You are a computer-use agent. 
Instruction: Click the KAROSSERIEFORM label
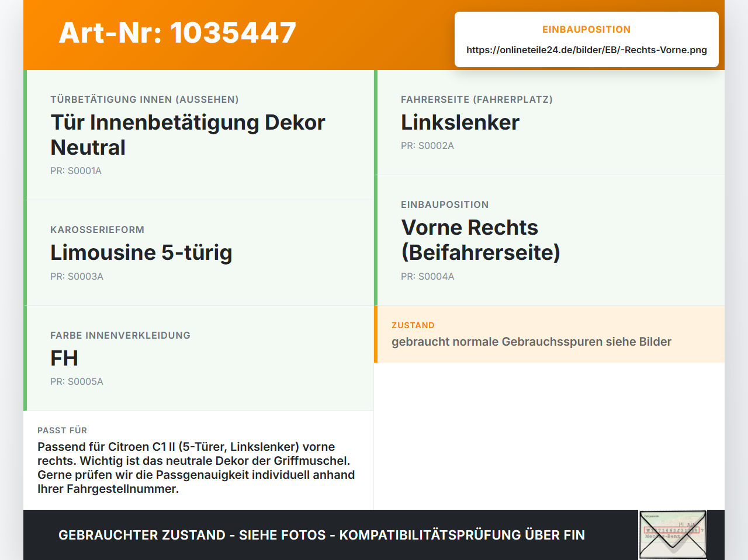97,229
